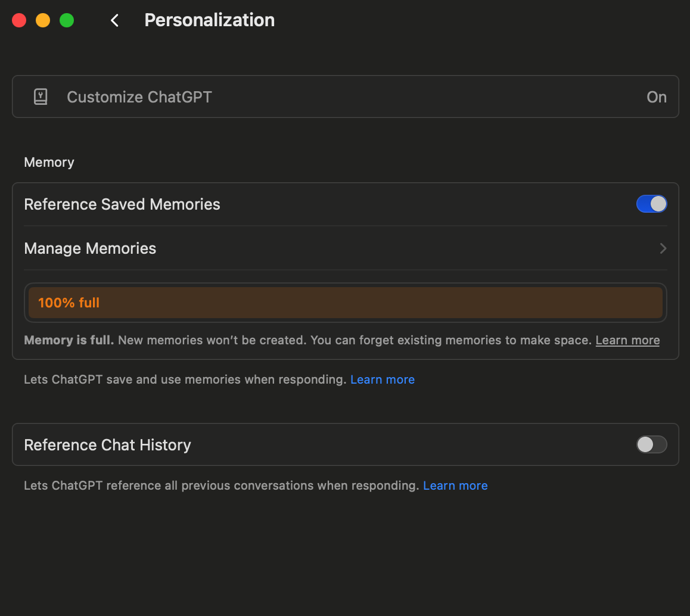Minimize the window with the yellow button

click(42, 20)
